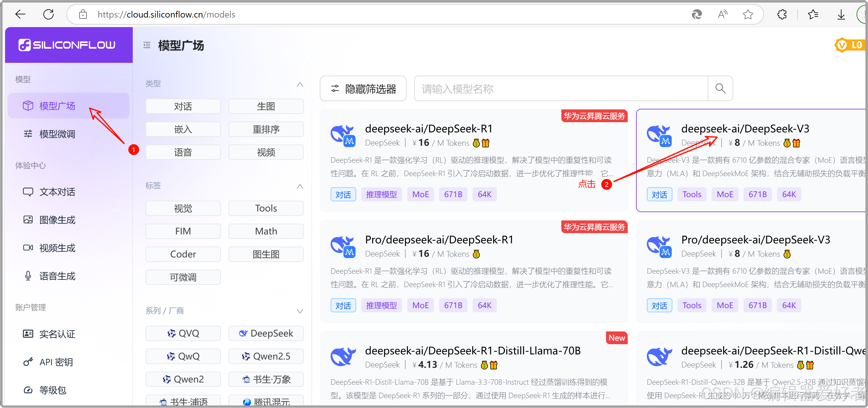
Task: Open the browser extensions puzzle icon
Action: pyautogui.click(x=782, y=14)
